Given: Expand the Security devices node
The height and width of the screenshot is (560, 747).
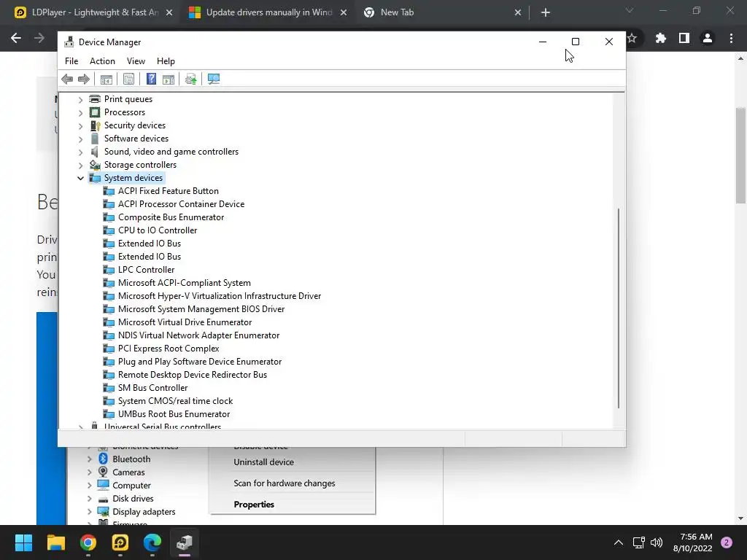Looking at the screenshot, I should click(80, 125).
